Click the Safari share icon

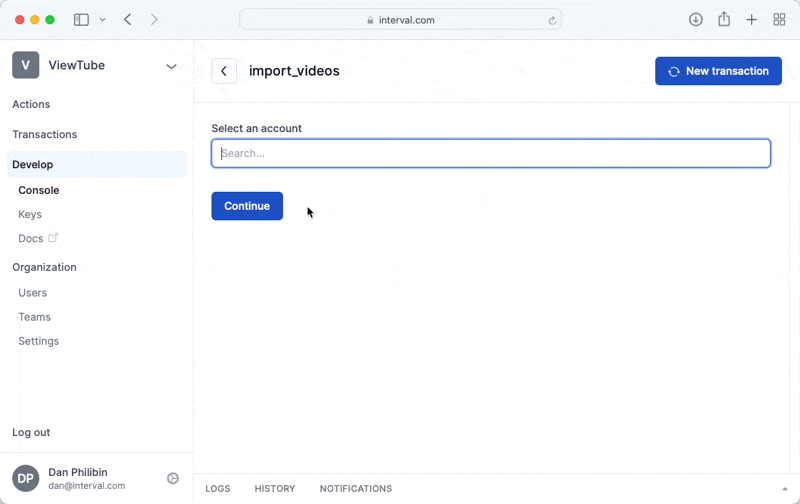tap(724, 19)
